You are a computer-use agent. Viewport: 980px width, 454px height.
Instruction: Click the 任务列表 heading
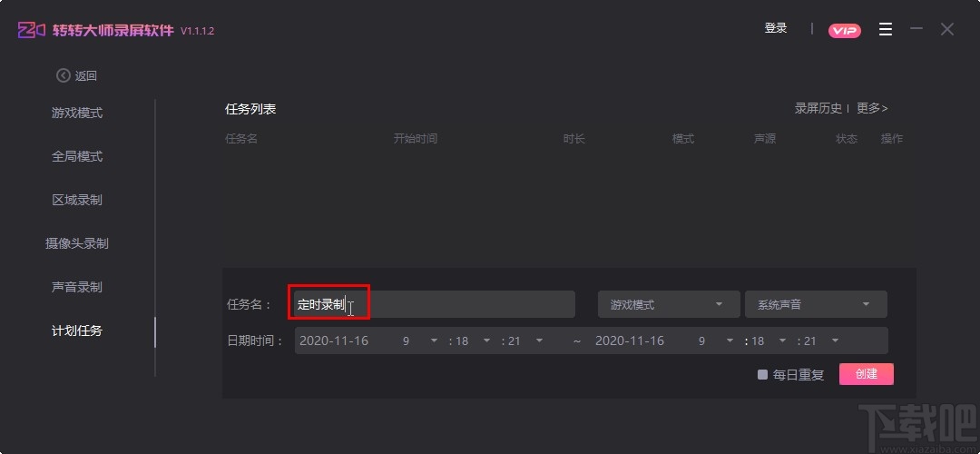click(250, 109)
